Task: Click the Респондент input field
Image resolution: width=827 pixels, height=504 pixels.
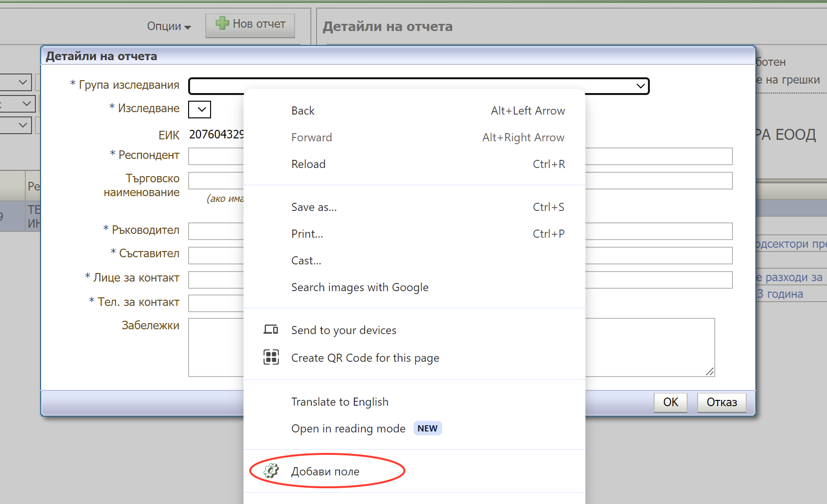Action: tap(460, 156)
